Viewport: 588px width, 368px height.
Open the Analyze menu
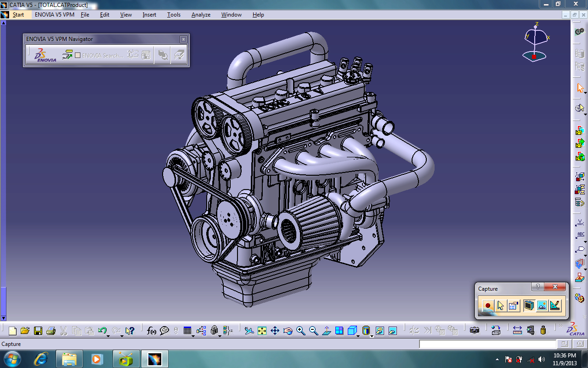201,15
